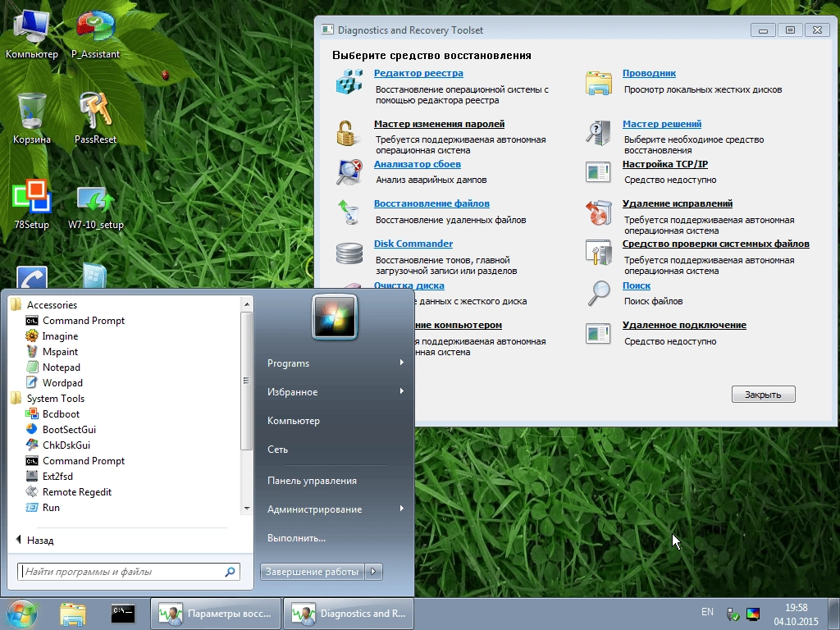This screenshot has width=840, height=630.
Task: Launch Imagine from the program list
Action: click(x=52, y=336)
